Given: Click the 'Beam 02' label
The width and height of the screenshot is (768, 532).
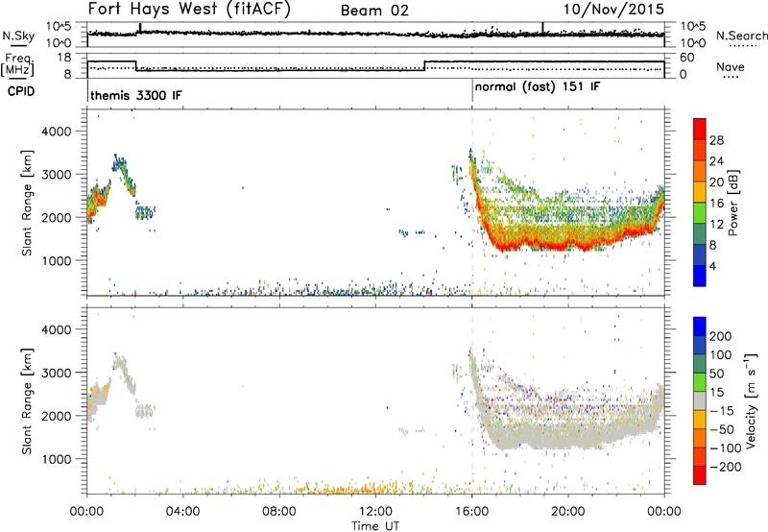Looking at the screenshot, I should (374, 11).
